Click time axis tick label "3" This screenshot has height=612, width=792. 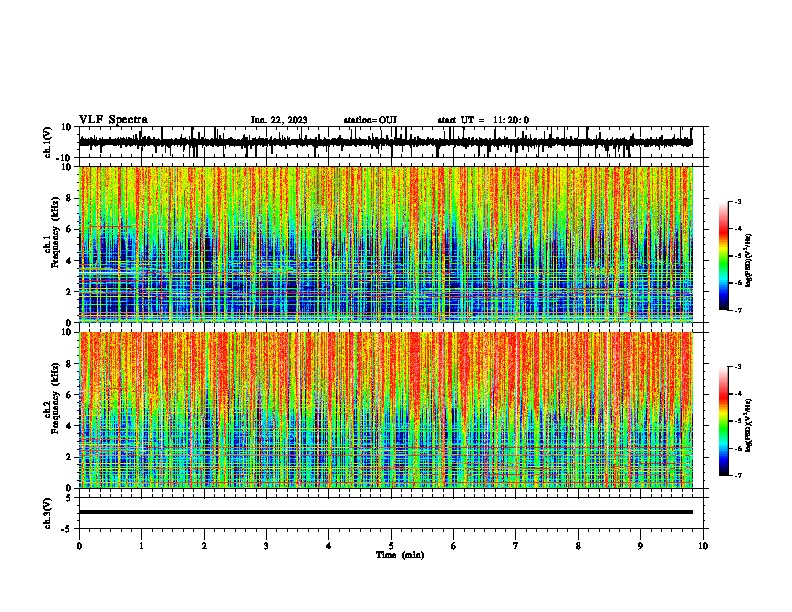pyautogui.click(x=266, y=546)
